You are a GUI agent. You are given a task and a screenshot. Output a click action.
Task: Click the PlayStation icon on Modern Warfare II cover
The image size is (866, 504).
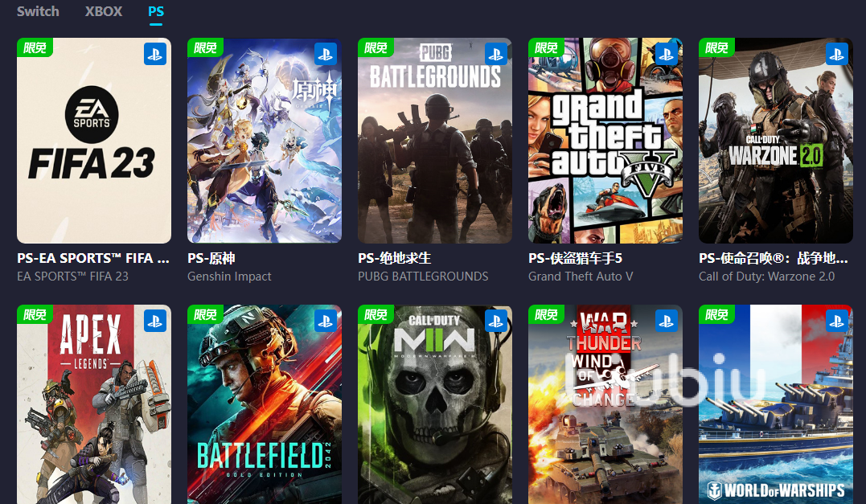[x=496, y=321]
